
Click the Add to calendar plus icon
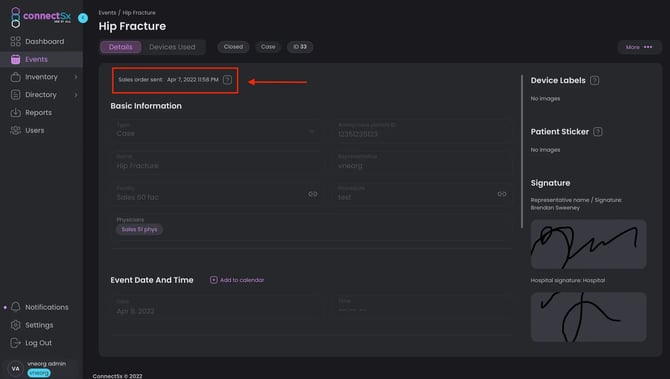pyautogui.click(x=214, y=280)
